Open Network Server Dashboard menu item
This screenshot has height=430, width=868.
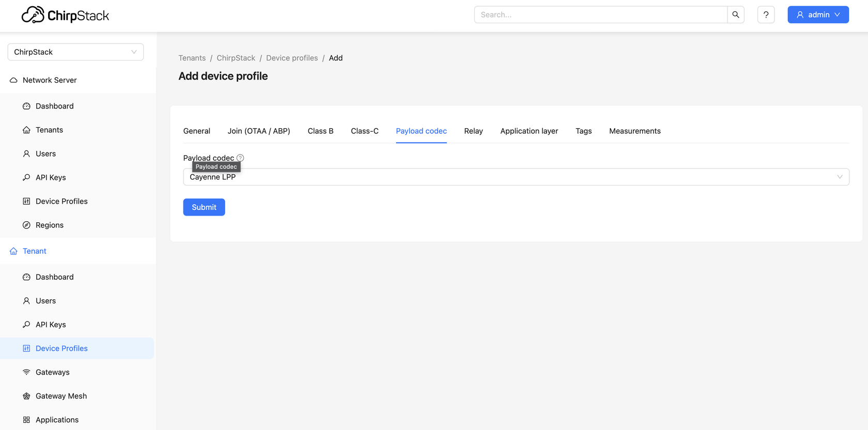(78, 106)
